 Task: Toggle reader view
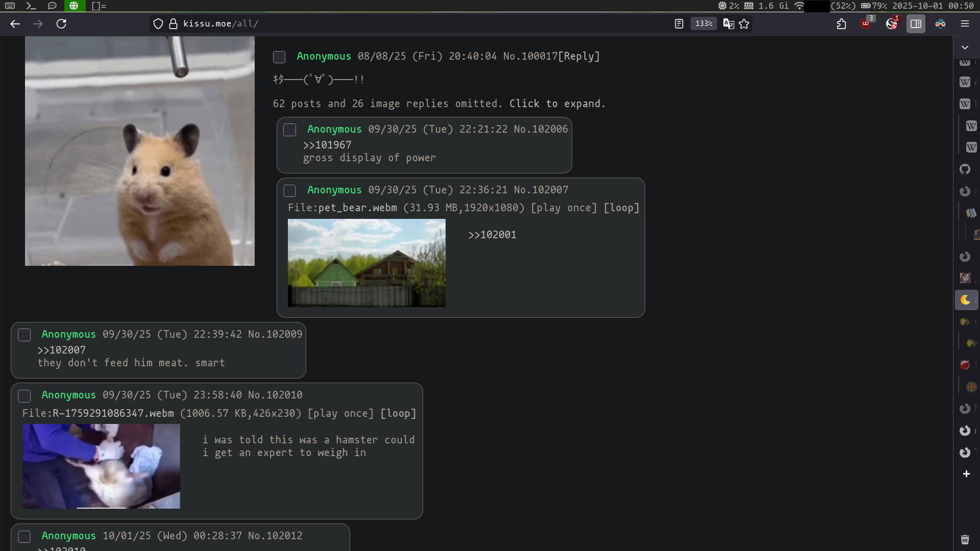pos(679,24)
